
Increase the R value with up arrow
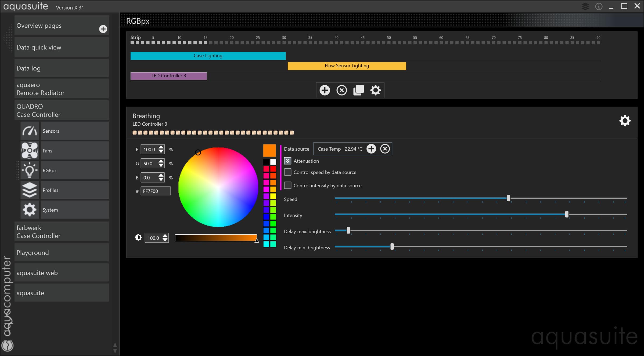point(161,147)
